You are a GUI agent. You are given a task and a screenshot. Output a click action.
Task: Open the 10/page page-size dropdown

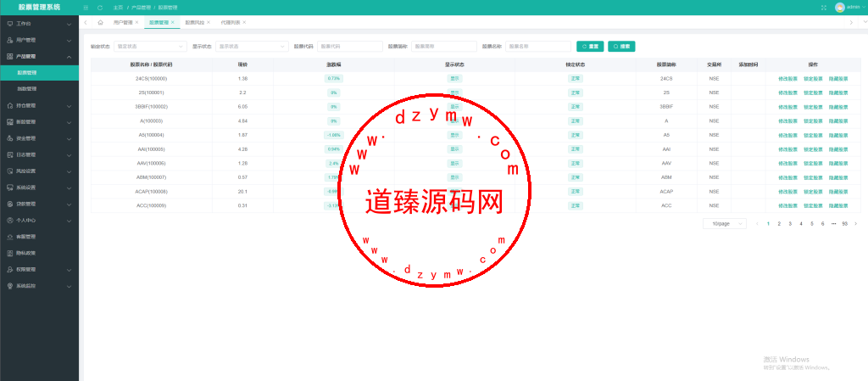725,224
